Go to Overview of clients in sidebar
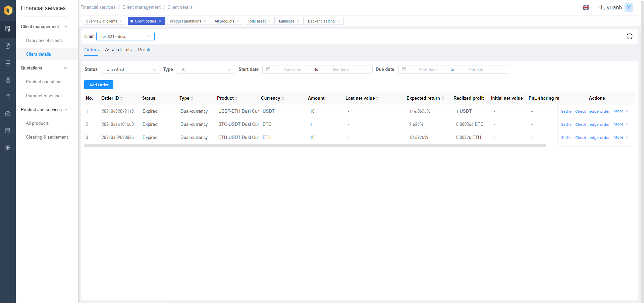Screen dimensions: 644x303 click(x=44, y=40)
